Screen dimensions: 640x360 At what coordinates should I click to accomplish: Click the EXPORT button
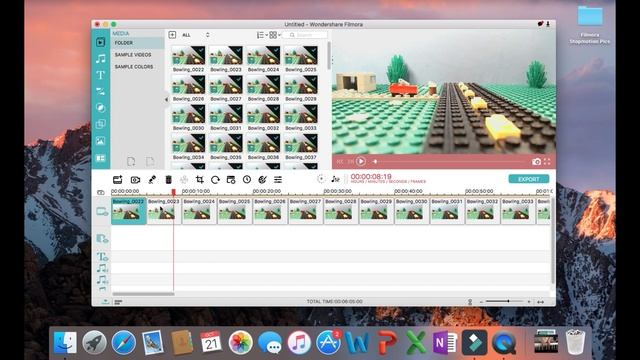529,179
